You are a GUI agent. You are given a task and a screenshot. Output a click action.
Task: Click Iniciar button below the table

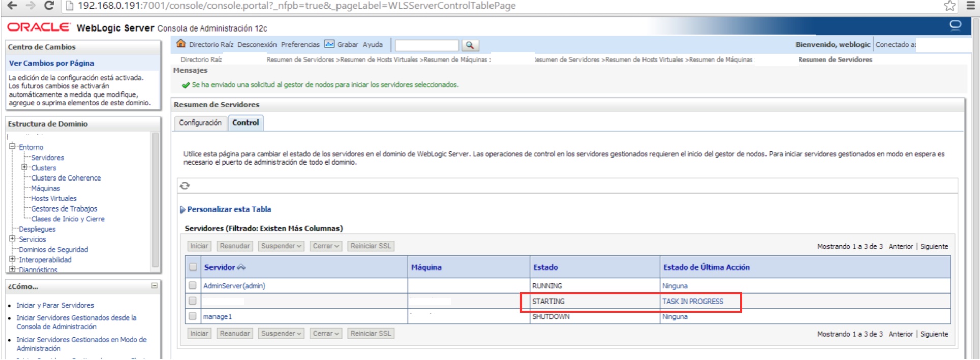click(199, 334)
